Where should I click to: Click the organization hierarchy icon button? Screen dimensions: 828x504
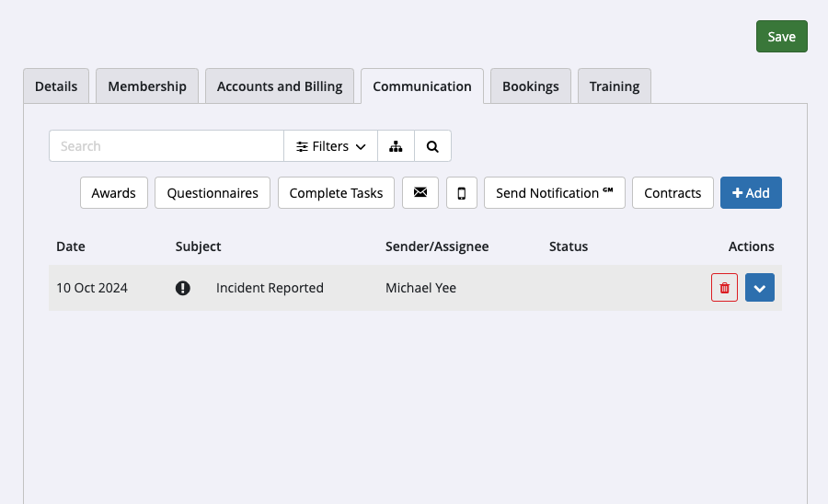396,146
